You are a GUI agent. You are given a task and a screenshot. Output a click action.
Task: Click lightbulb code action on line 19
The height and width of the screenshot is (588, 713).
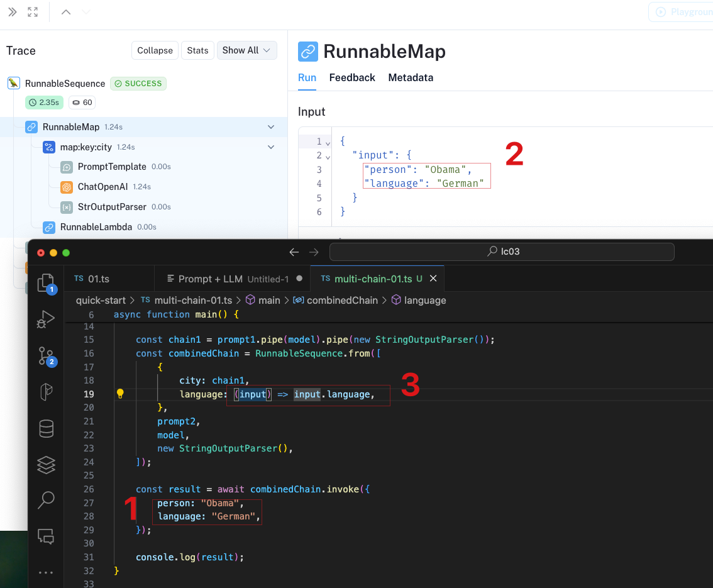click(120, 394)
